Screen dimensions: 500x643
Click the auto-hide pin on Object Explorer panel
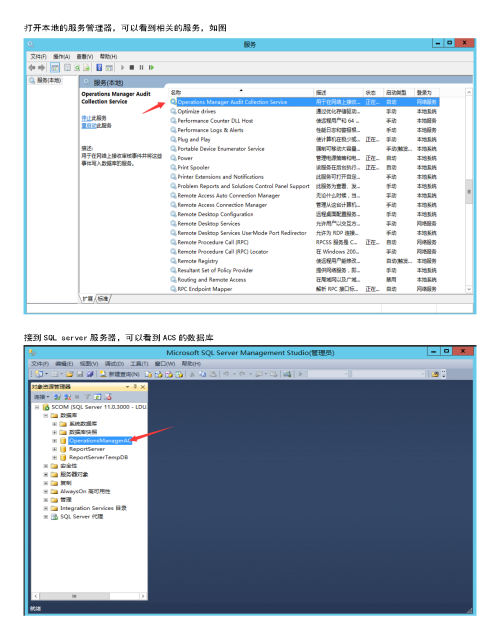point(135,387)
